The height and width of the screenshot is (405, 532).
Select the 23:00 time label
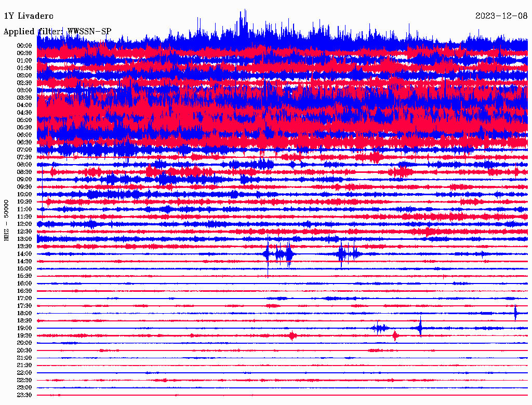pos(24,388)
